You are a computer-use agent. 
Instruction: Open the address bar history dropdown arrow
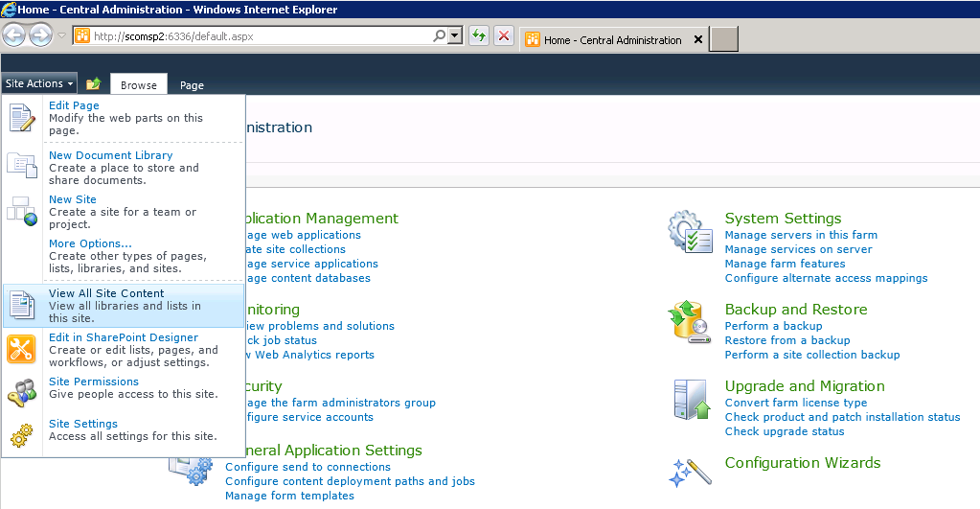(x=456, y=35)
